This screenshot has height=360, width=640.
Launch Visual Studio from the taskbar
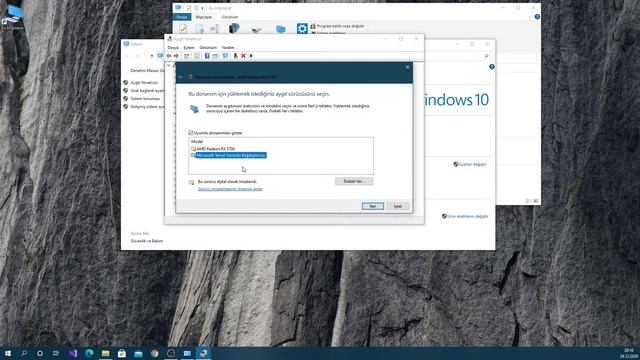click(73, 353)
